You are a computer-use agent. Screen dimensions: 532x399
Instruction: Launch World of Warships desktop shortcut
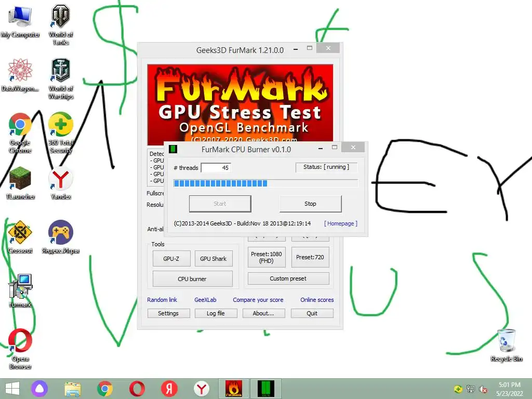(61, 79)
